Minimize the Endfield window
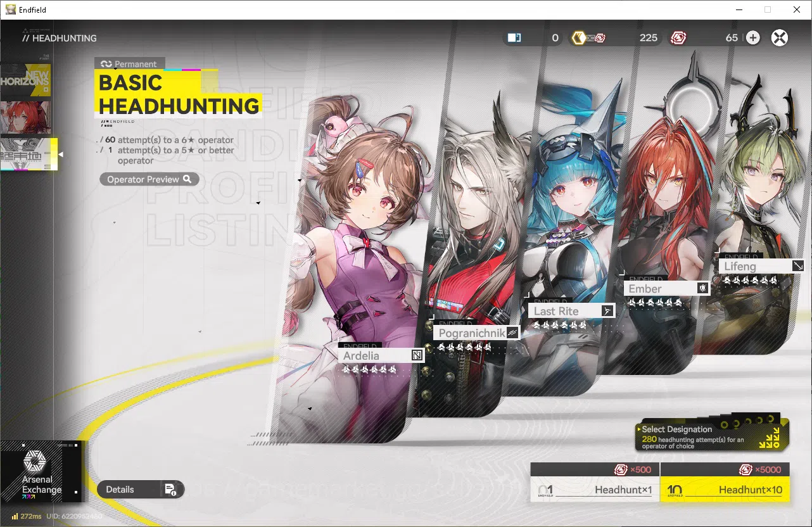Image resolution: width=812 pixels, height=527 pixels. pos(738,10)
